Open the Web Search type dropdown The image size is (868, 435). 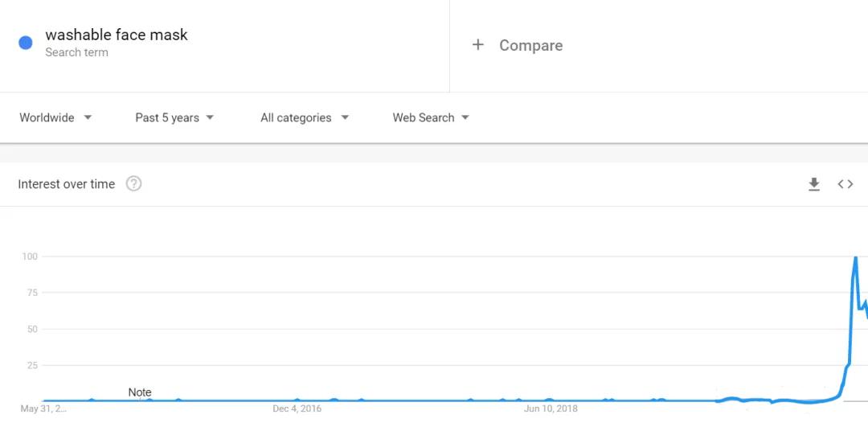click(x=431, y=117)
